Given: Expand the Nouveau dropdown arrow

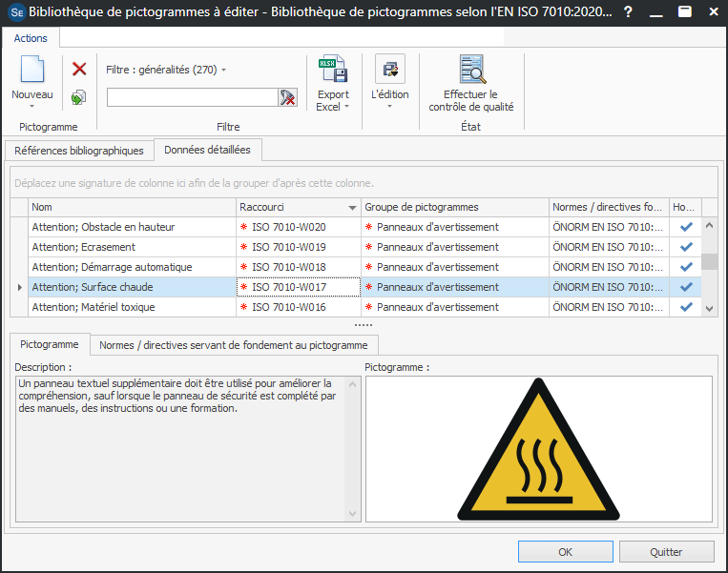Looking at the screenshot, I should [32, 107].
